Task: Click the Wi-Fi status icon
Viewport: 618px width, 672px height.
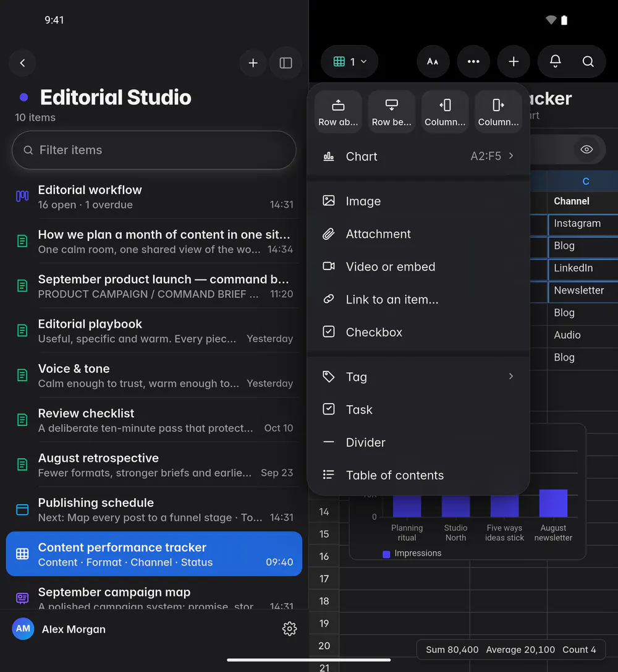Action: click(x=551, y=20)
